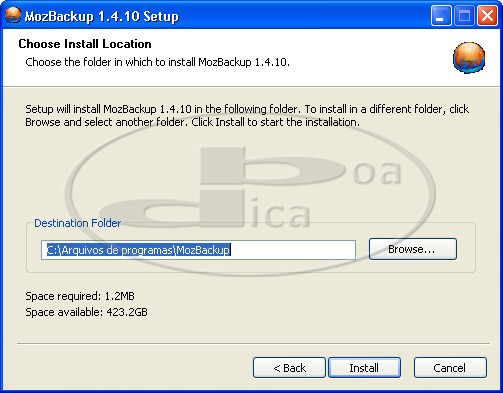Screen dimensions: 503x393
Task: Click the 'MozBackup 1.4.10 Setup' window title
Action: [102, 16]
